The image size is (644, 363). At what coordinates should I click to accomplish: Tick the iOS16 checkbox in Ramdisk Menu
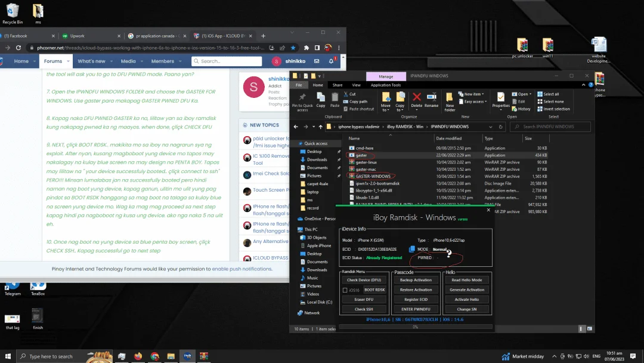(x=345, y=290)
